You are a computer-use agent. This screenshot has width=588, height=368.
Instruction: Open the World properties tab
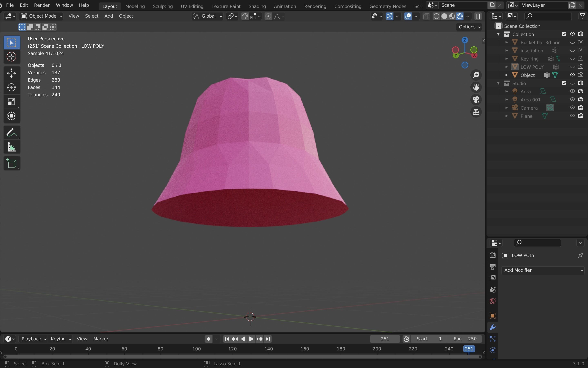[492, 301]
